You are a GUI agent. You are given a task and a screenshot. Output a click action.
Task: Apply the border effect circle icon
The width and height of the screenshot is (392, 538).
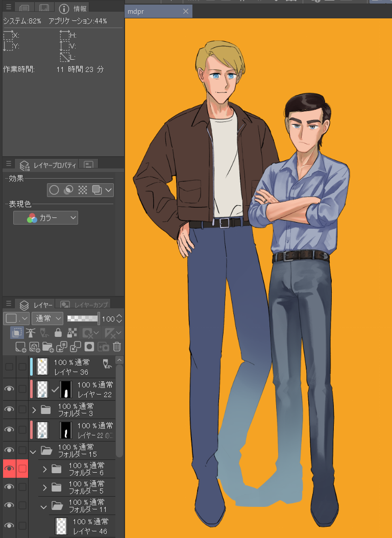54,190
